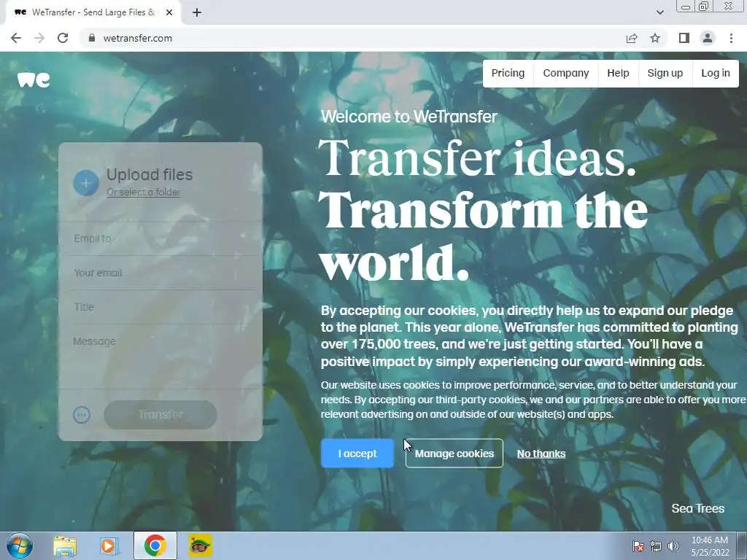This screenshot has height=560, width=747.
Task: Bookmark this page with the star icon
Action: point(655,38)
